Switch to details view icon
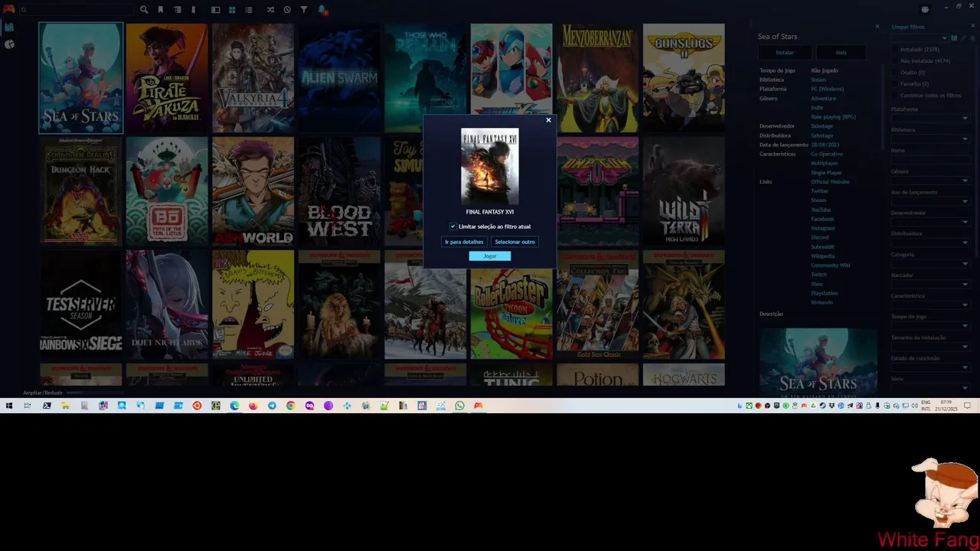This screenshot has height=551, width=980. click(216, 10)
